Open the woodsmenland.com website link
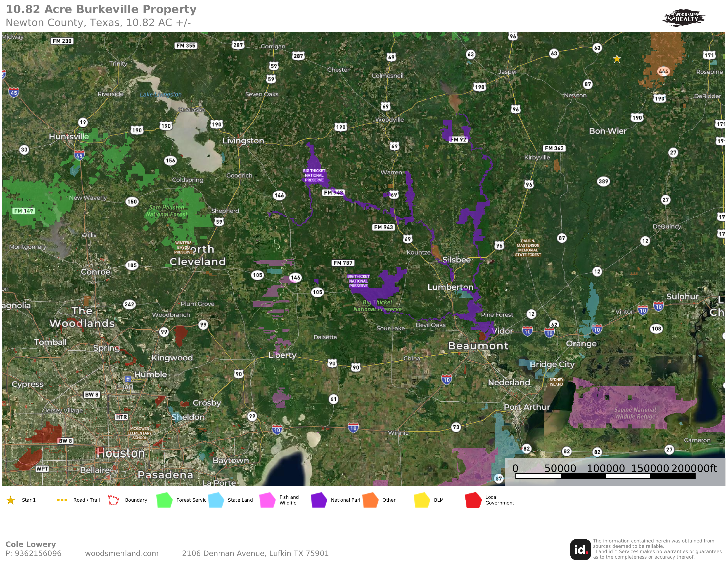The width and height of the screenshot is (728, 563). click(122, 553)
